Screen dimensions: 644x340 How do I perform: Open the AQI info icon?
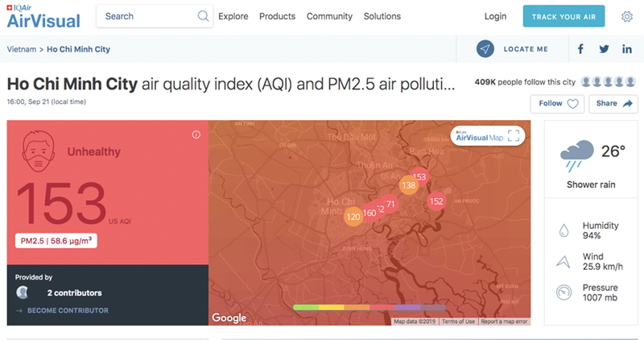(196, 135)
